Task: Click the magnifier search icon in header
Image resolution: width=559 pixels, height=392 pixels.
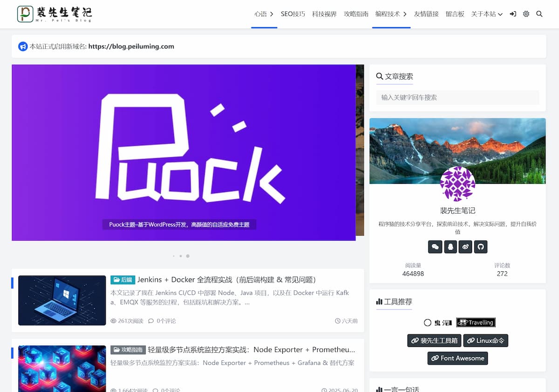Action: (x=539, y=14)
